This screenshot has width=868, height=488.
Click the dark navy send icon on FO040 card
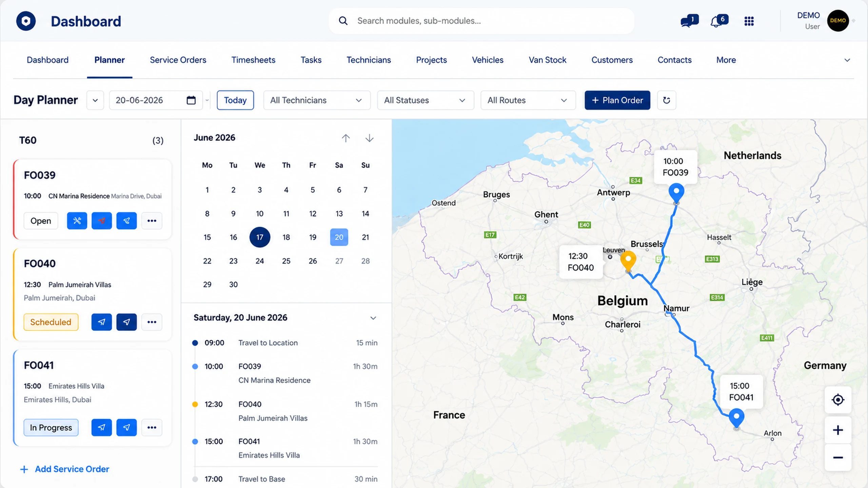(x=126, y=322)
